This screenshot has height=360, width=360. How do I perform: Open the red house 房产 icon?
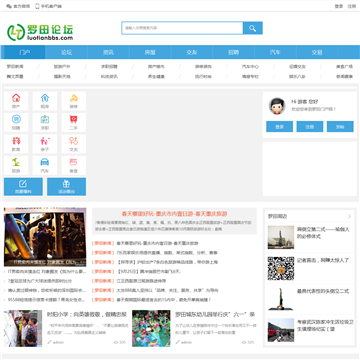click(x=16, y=101)
